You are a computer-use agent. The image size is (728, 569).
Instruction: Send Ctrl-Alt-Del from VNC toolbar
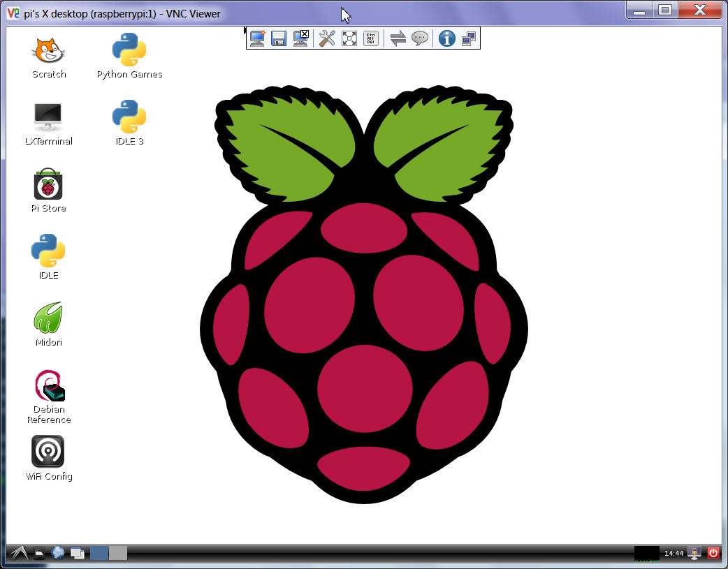371,38
